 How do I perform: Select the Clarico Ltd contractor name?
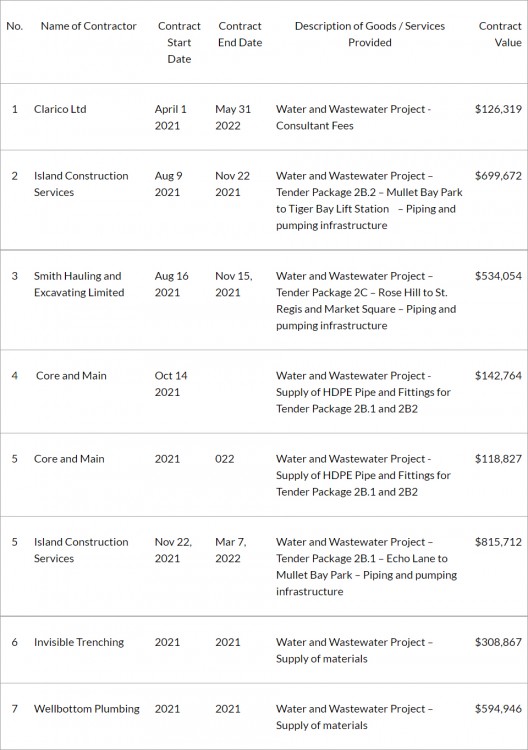click(60, 109)
